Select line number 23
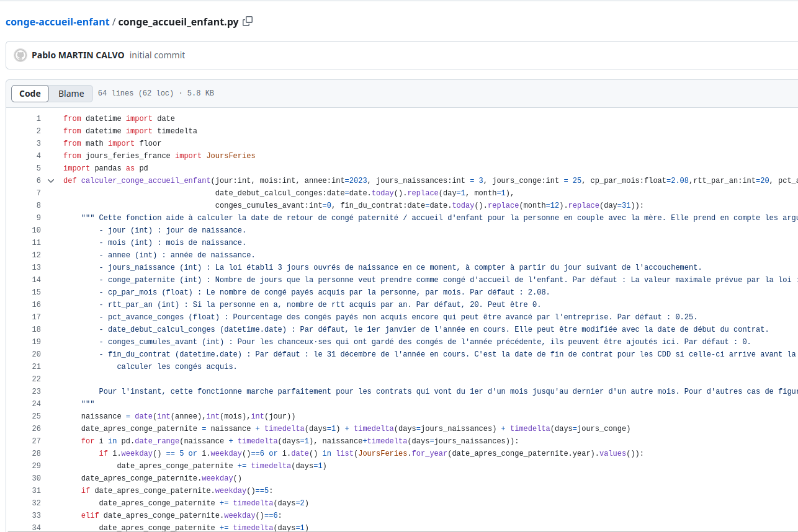Image resolution: width=798 pixels, height=532 pixels. (36, 391)
